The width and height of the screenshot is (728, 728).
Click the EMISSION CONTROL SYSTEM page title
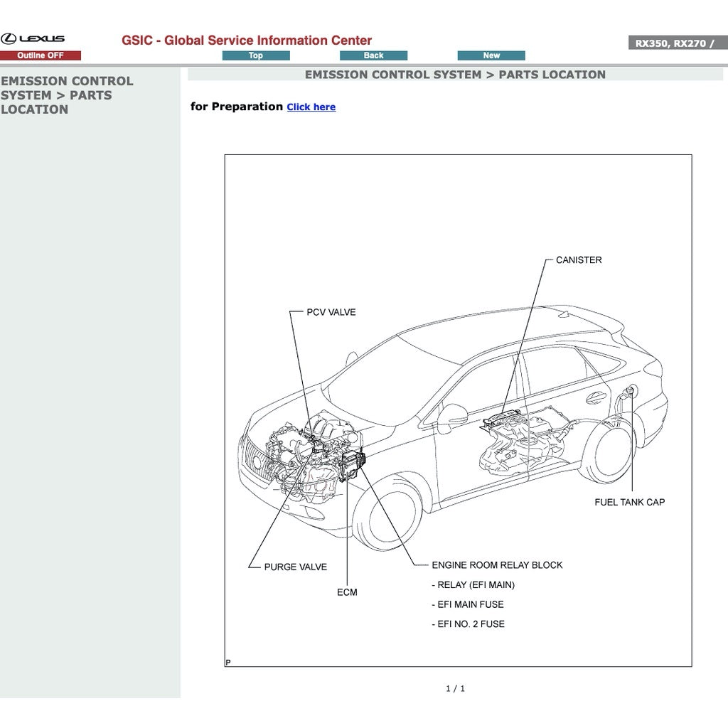[455, 75]
